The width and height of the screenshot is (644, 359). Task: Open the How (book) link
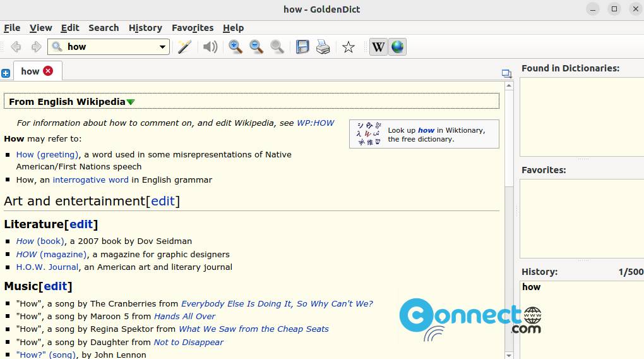tap(40, 241)
